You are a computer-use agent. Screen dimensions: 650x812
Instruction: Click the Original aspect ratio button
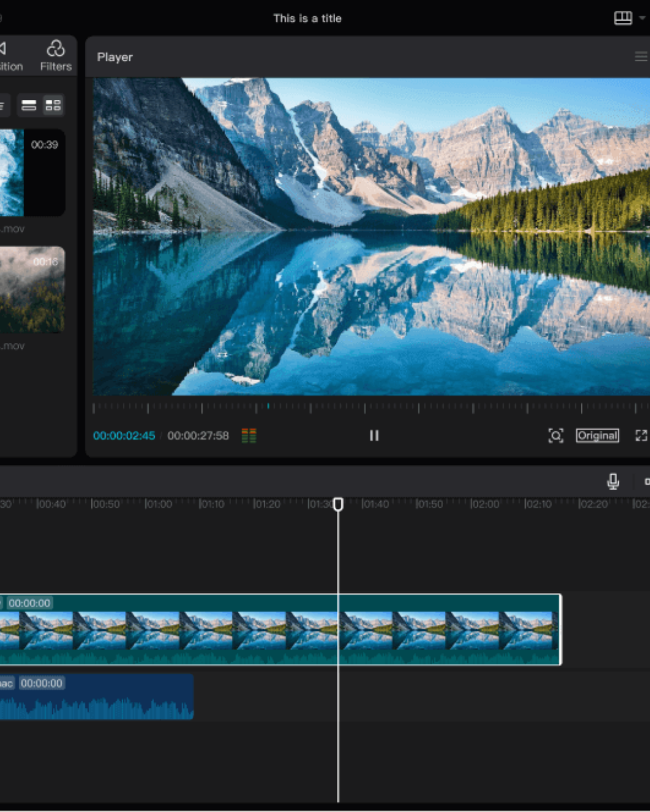coord(597,435)
